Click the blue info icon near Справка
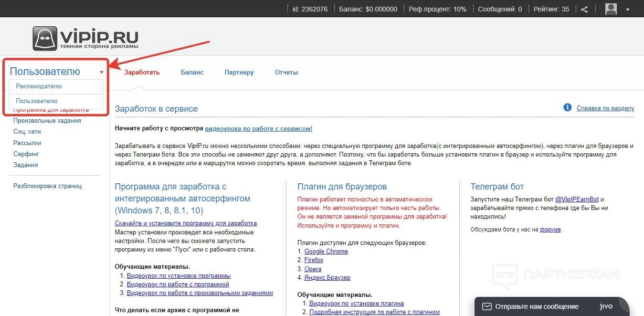The image size is (644, 316). pyautogui.click(x=568, y=107)
